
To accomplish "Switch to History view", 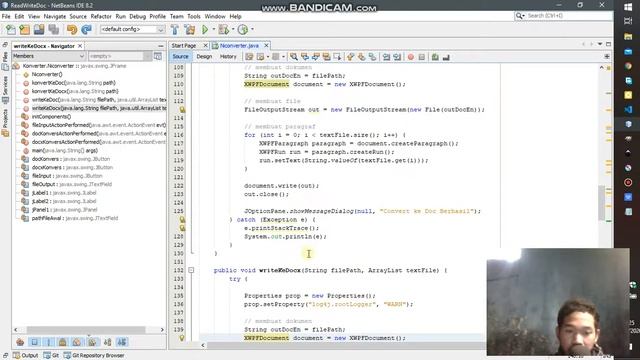I will 228,57.
